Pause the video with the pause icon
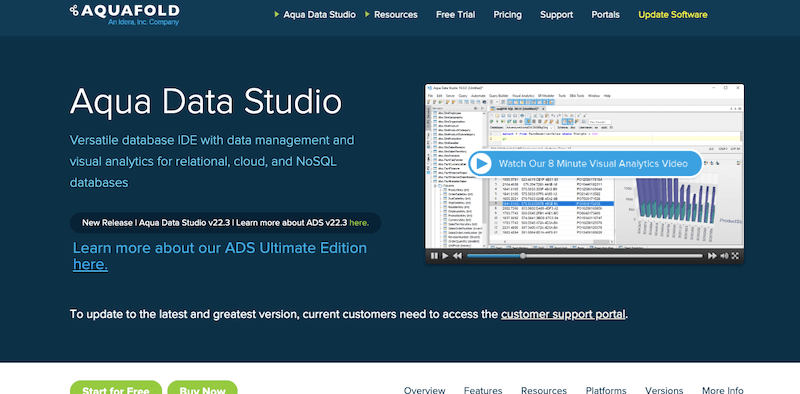 (x=434, y=256)
